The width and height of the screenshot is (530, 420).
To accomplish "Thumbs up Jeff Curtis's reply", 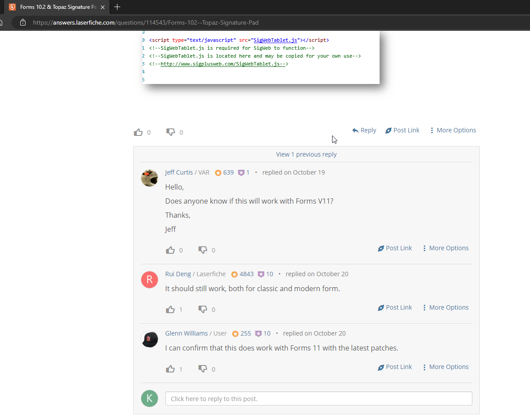I will point(170,250).
